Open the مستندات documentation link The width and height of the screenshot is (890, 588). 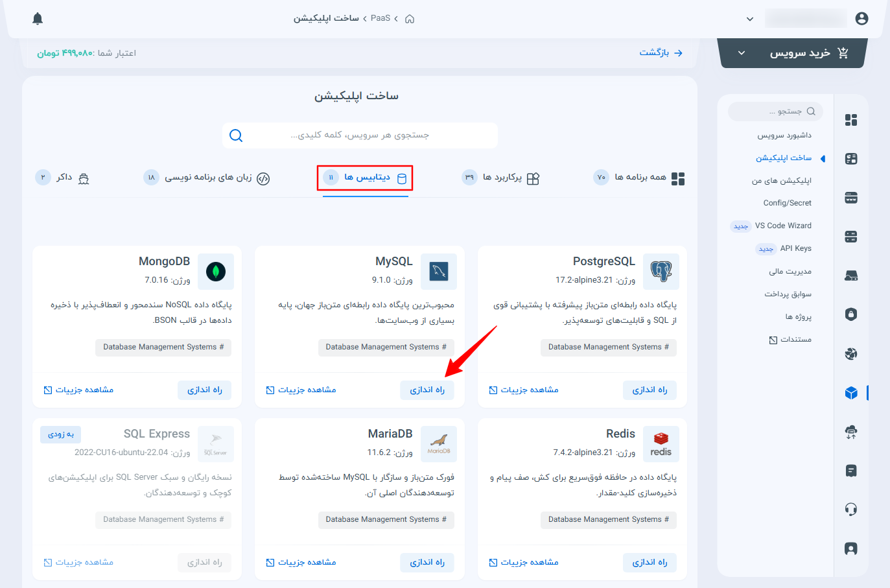click(x=790, y=340)
